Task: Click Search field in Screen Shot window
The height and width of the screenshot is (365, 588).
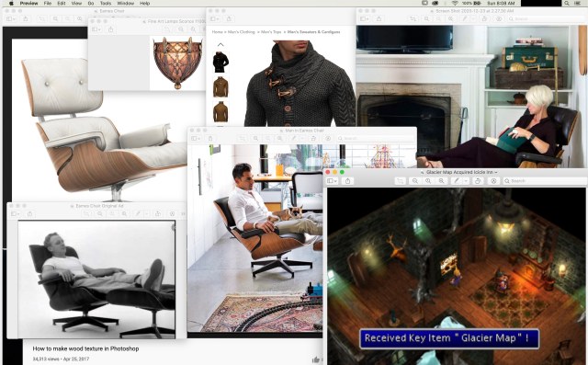Action: pos(547,18)
